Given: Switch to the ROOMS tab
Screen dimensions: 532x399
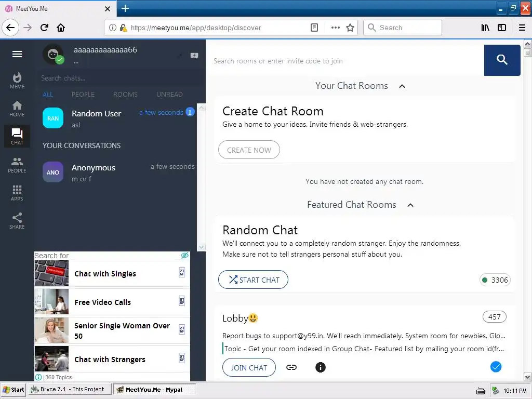Looking at the screenshot, I should (125, 95).
